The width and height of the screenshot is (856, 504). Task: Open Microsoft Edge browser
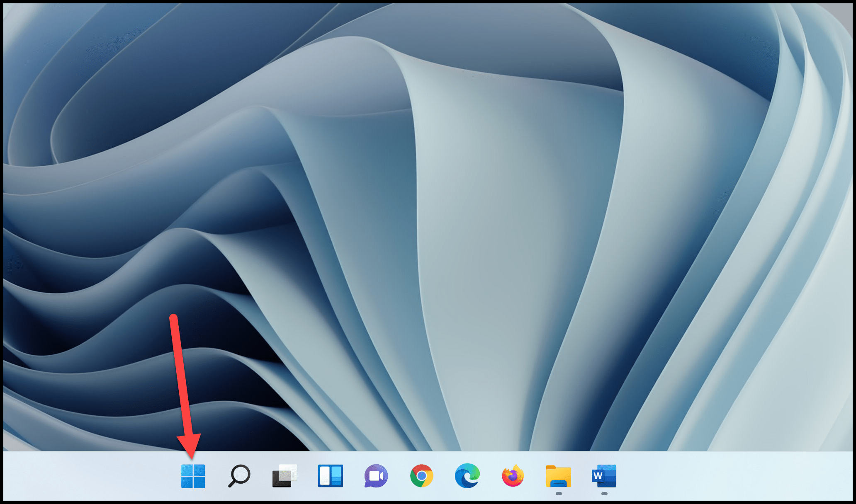tap(467, 476)
